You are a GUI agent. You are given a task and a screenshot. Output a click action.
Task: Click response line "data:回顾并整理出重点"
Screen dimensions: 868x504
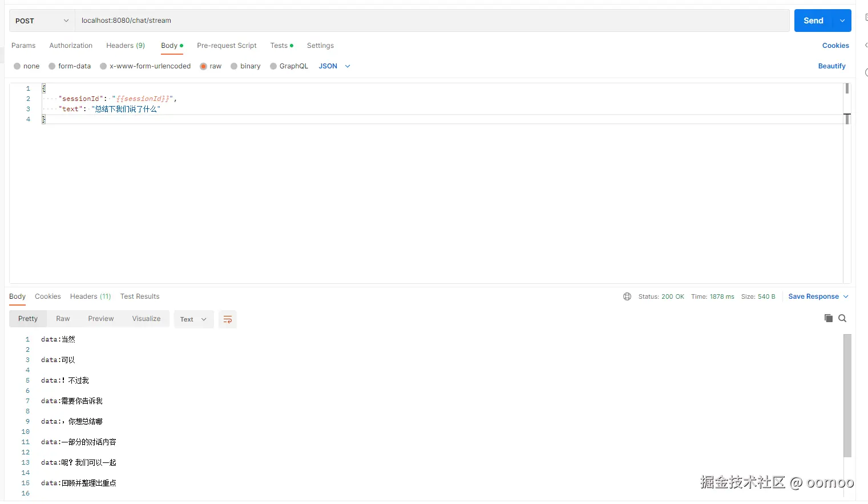pos(79,483)
